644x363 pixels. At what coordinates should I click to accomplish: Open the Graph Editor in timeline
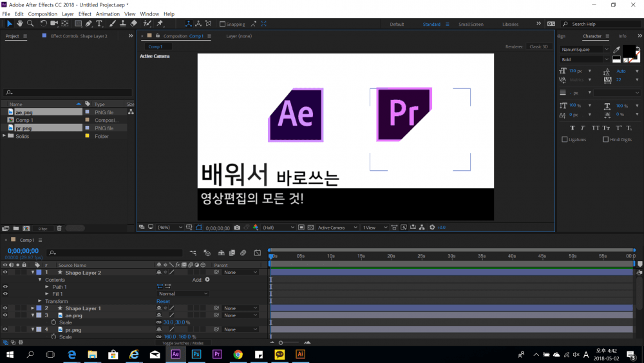pos(257,253)
